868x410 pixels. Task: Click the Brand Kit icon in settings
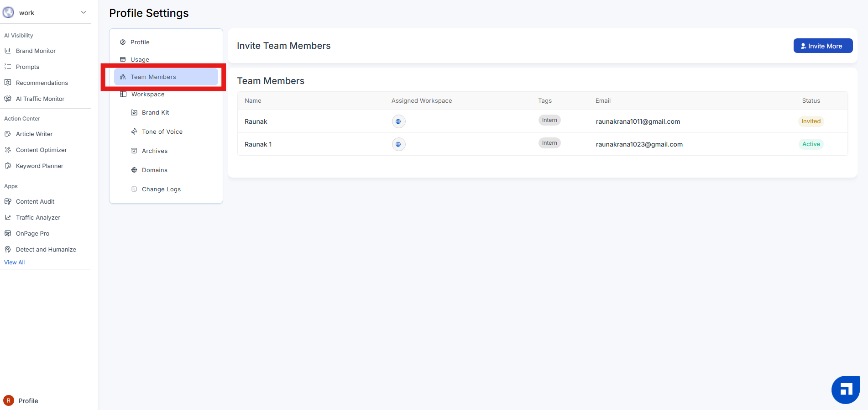tap(134, 113)
